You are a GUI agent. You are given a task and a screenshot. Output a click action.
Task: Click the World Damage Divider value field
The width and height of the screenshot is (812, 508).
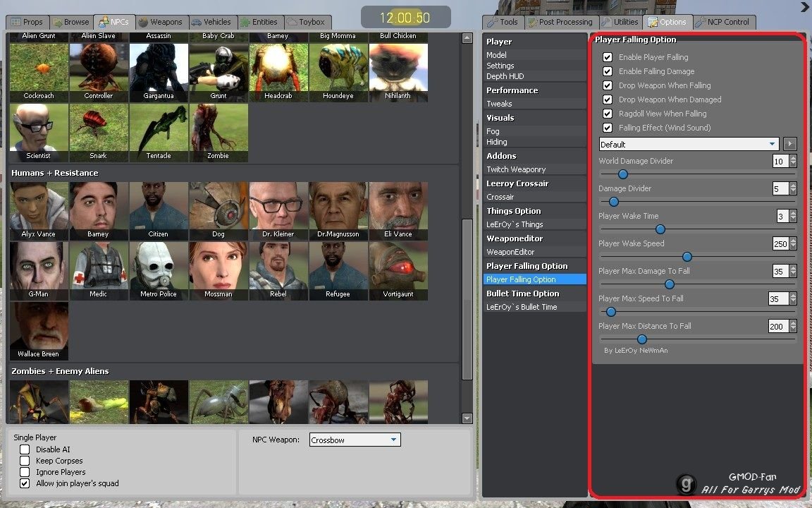780,162
